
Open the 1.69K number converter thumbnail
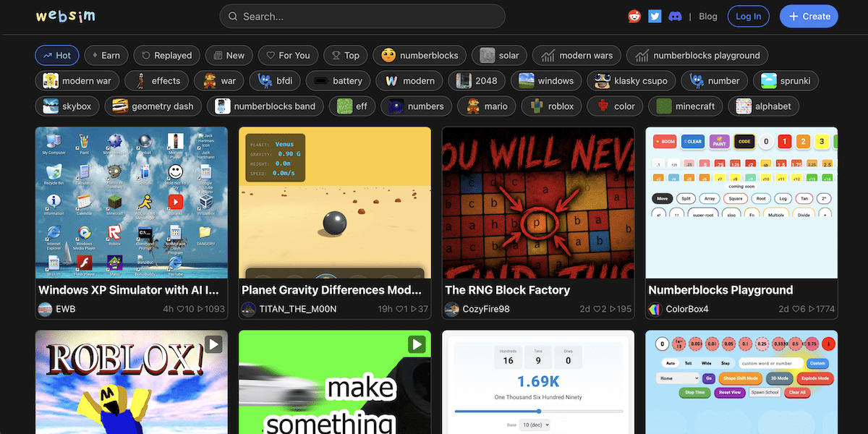tap(538, 382)
